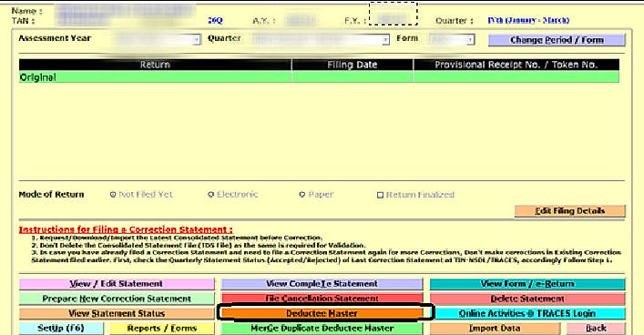This screenshot has height=335, width=644.
Task: Tick the Return Finalized checkbox
Action: tap(380, 195)
